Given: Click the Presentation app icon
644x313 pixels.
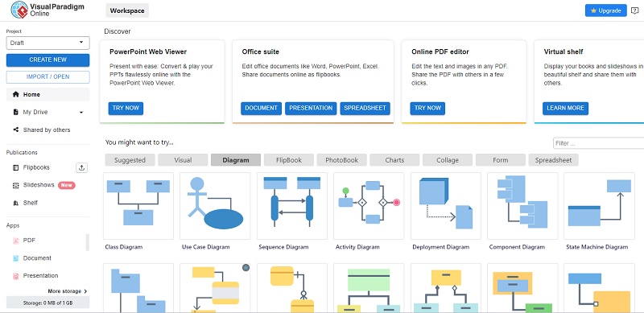Looking at the screenshot, I should (x=15, y=276).
